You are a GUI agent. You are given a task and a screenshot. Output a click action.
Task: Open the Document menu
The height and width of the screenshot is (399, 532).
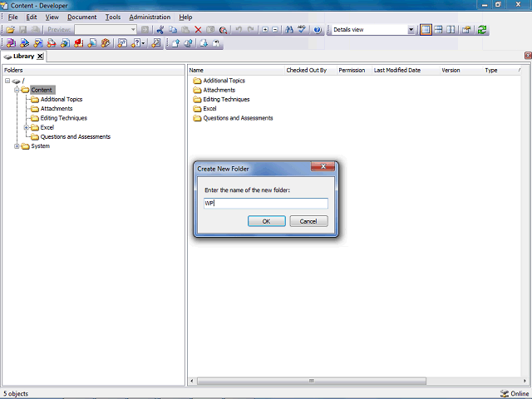click(81, 17)
